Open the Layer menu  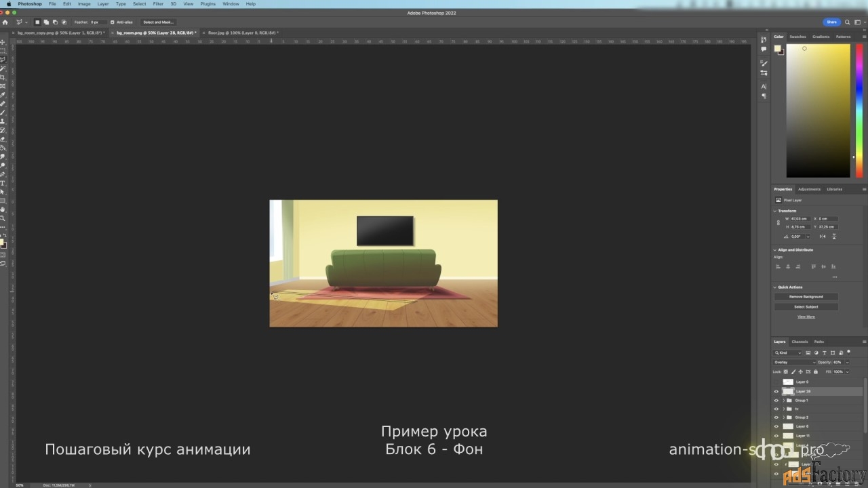coord(103,3)
